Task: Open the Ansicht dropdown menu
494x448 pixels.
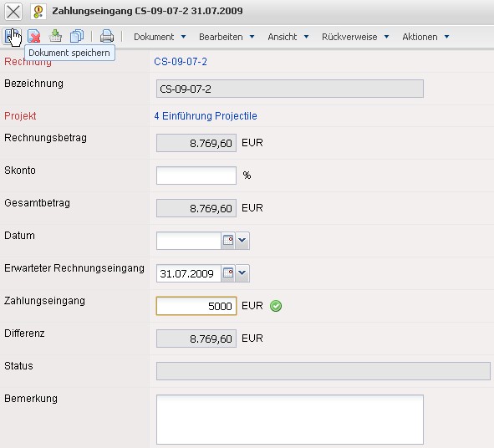Action: [x=288, y=37]
